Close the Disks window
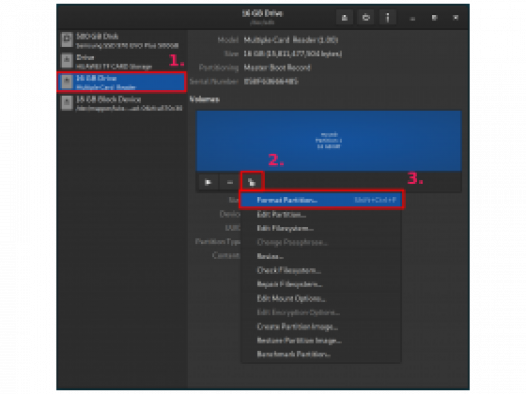This screenshot has width=526, height=394. click(456, 18)
